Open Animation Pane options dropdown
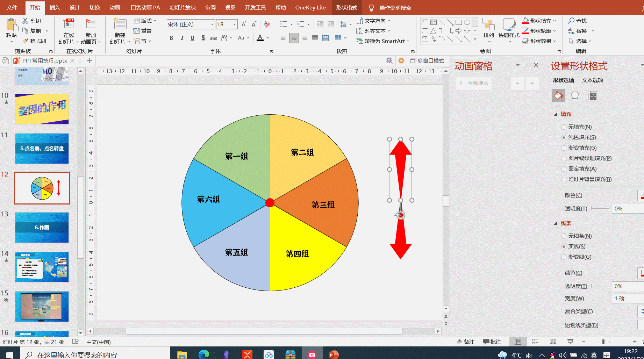Screen dimensions: 644x359 tap(518, 65)
